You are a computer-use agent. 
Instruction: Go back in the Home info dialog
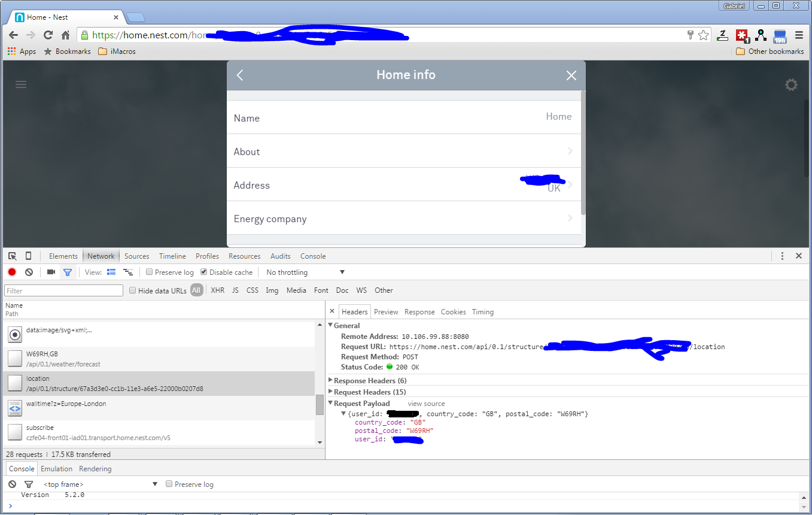click(x=240, y=75)
